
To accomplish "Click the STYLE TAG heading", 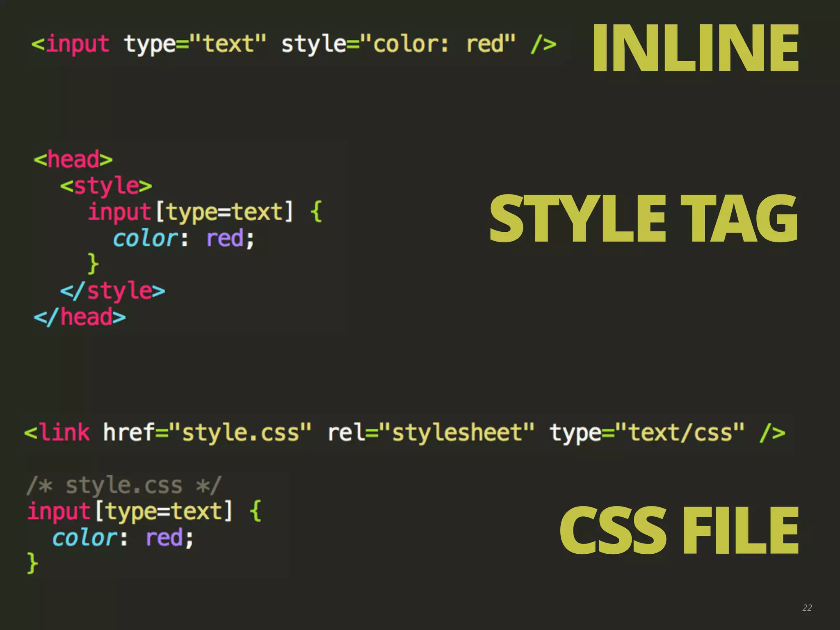I will point(644,218).
